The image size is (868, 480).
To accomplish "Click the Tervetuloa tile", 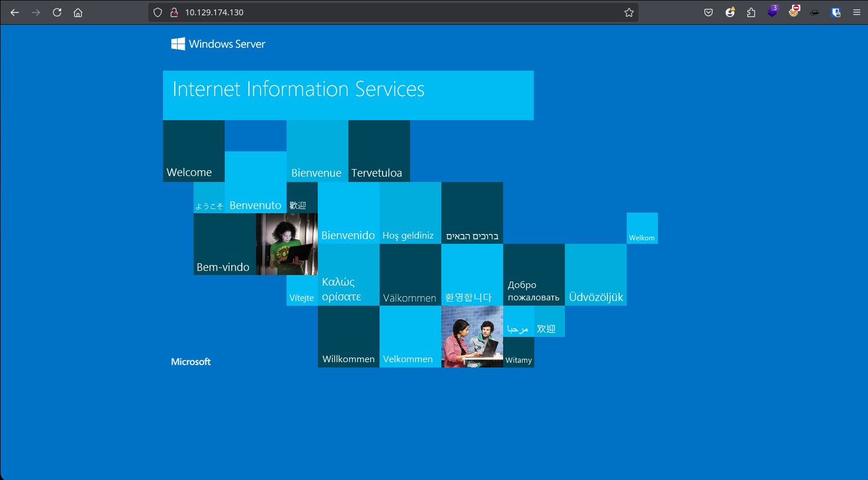I will (x=379, y=151).
